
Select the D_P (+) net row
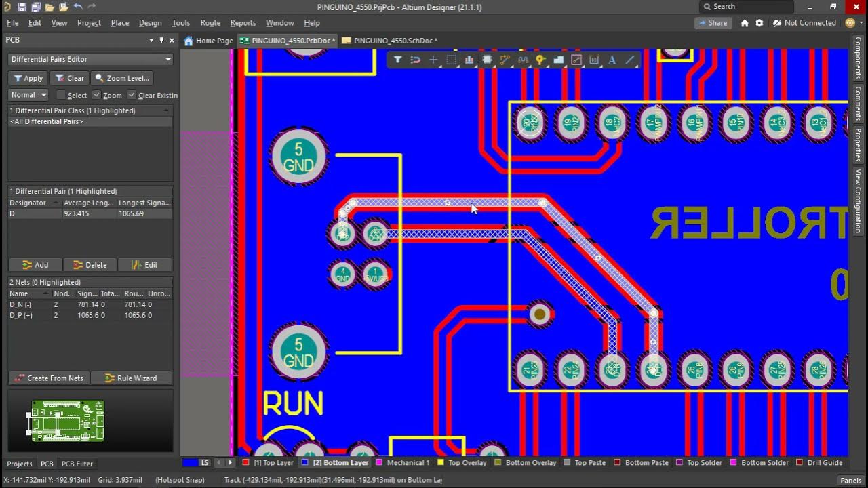point(90,315)
